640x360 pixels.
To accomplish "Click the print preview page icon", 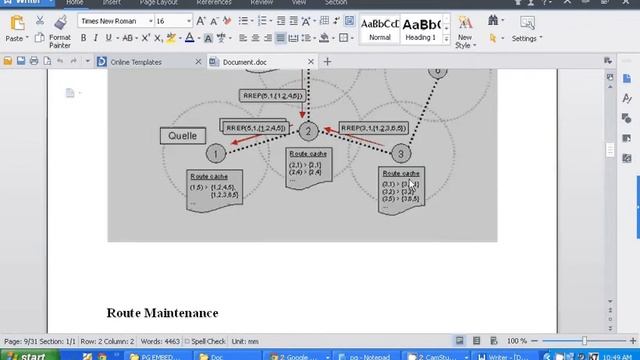I will [47, 61].
